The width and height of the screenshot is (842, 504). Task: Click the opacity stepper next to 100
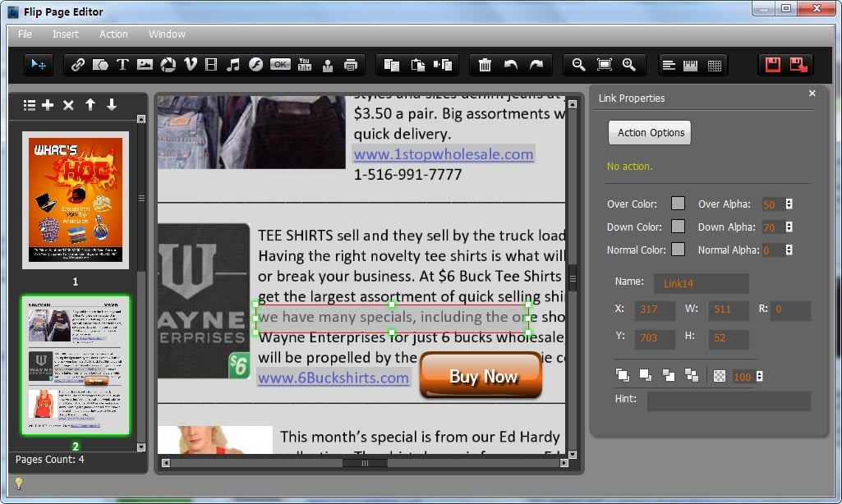coord(759,376)
